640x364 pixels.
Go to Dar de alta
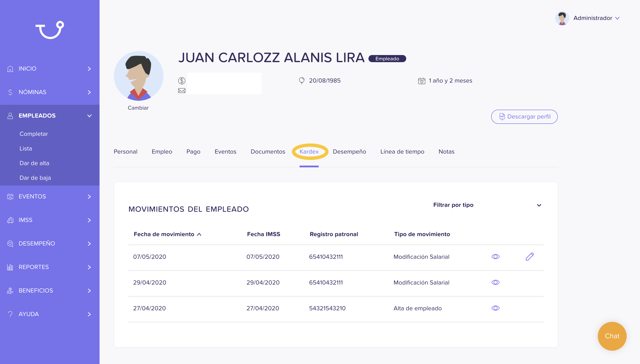[x=34, y=163]
